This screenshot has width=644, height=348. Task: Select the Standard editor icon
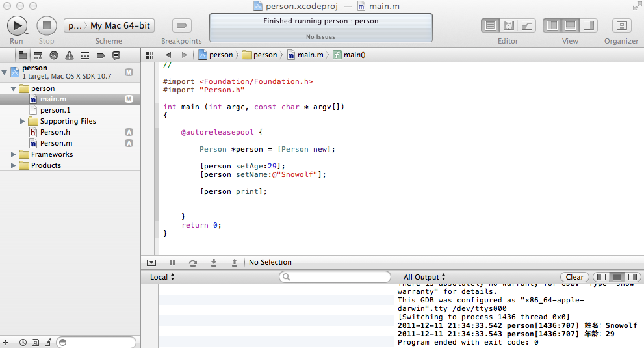pos(491,25)
